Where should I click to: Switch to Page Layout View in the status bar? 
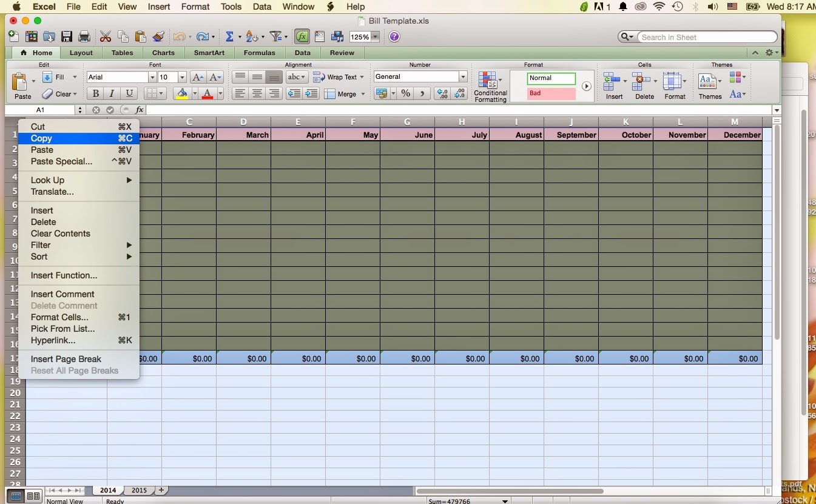[33, 496]
